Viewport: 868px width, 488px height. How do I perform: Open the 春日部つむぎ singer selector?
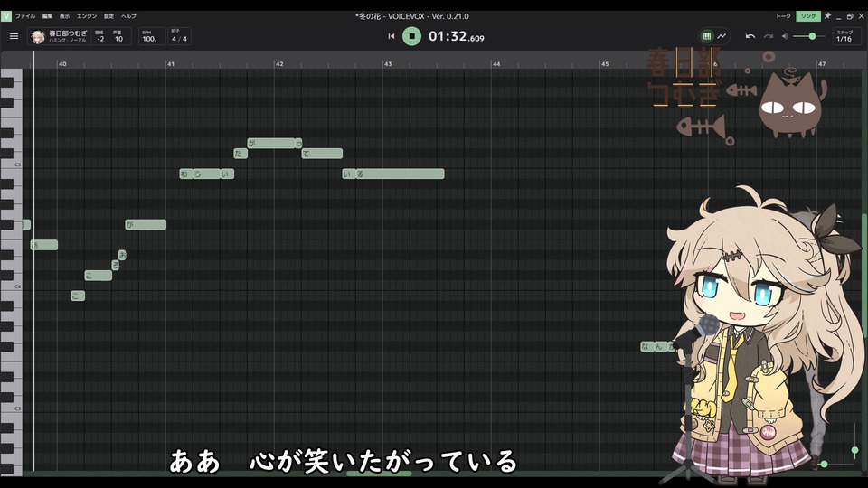pos(60,36)
